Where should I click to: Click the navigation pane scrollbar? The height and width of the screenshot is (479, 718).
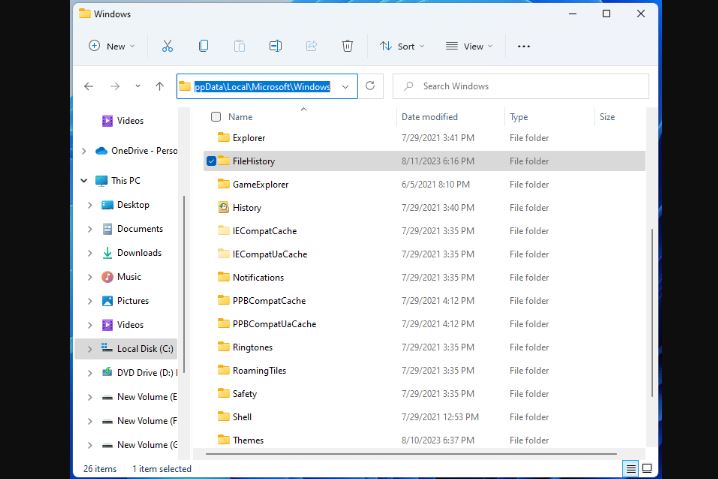pyautogui.click(x=184, y=284)
